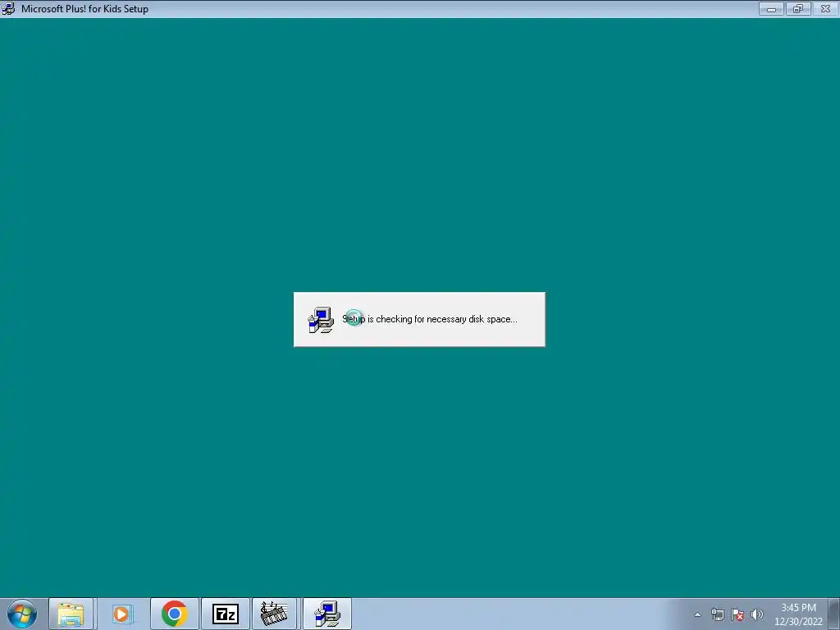Viewport: 840px width, 630px height.
Task: Launch Windows Media Player from taskbar
Action: (121, 614)
